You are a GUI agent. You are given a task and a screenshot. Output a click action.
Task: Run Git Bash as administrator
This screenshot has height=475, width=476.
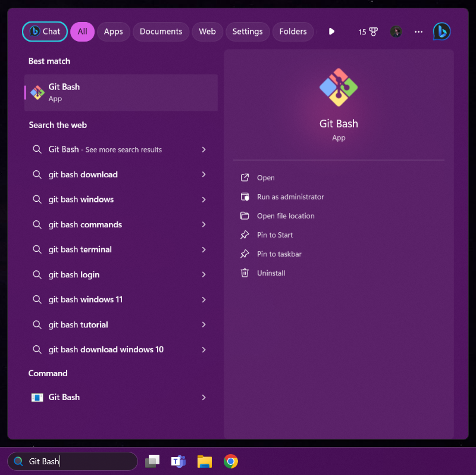[x=290, y=197]
